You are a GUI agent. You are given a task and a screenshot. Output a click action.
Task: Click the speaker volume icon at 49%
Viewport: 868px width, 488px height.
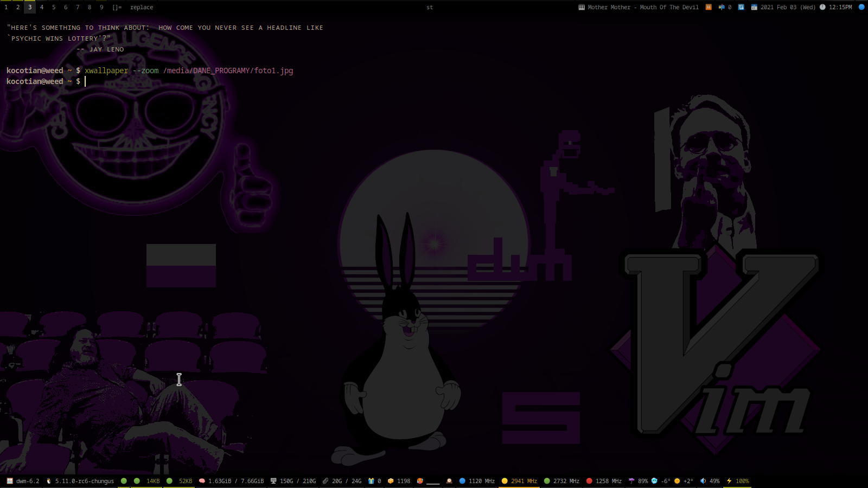703,481
